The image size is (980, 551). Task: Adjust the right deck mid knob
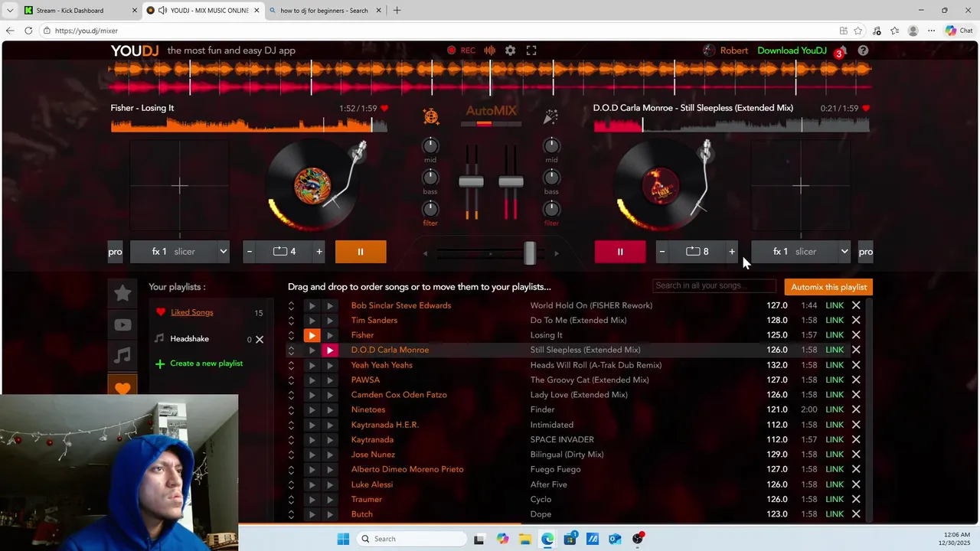tap(551, 145)
